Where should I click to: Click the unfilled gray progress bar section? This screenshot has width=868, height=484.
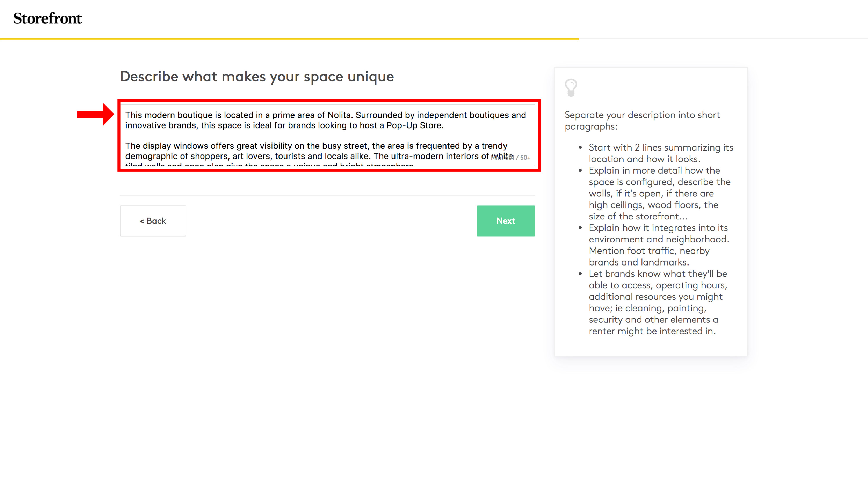tap(723, 39)
